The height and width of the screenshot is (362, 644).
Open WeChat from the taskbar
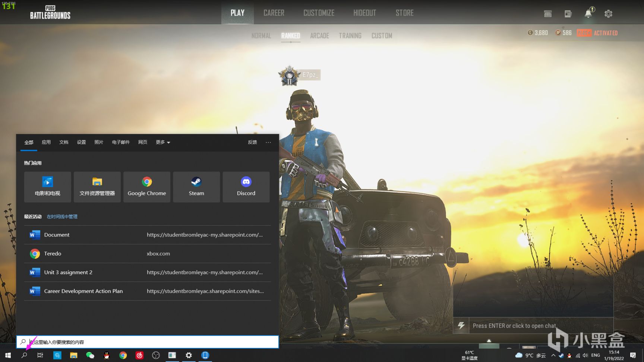pyautogui.click(x=90, y=355)
